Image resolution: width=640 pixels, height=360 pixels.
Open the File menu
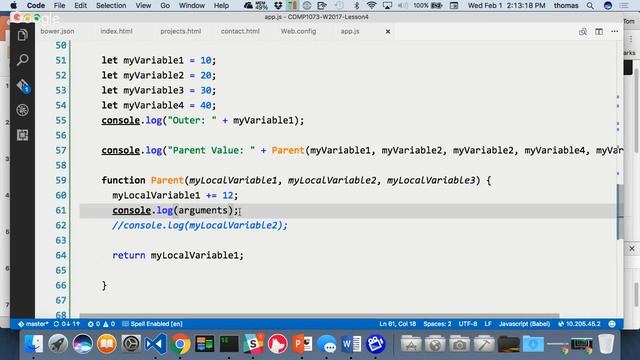tap(60, 6)
